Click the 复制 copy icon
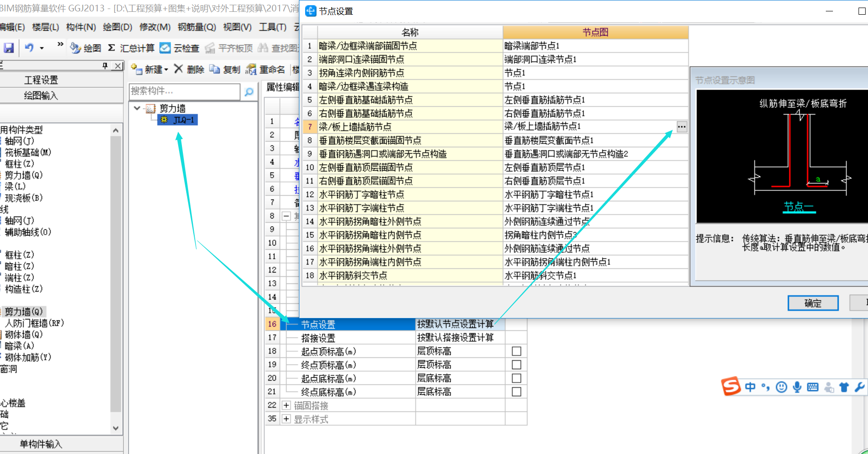 [x=215, y=69]
